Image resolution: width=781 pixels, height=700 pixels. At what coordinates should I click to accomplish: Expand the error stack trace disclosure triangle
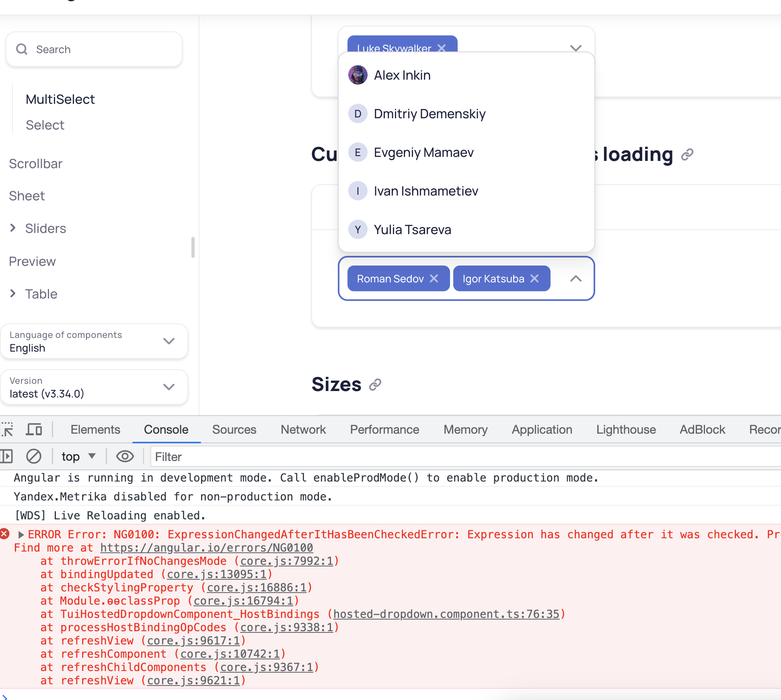tap(20, 535)
